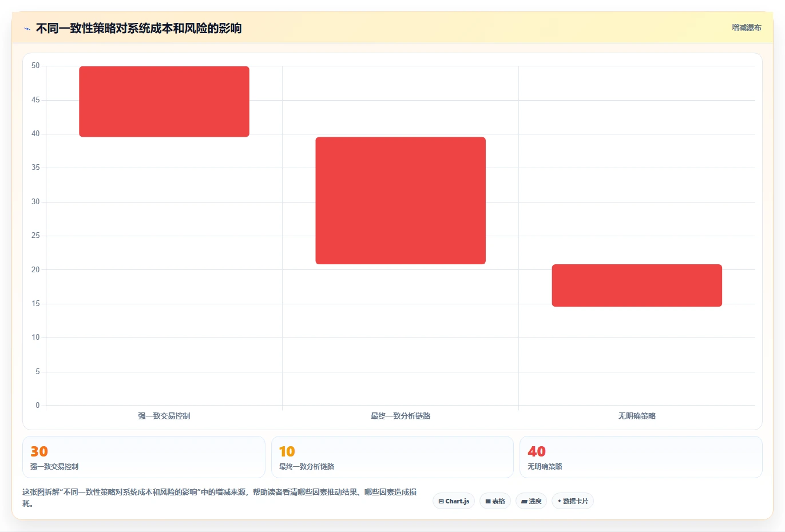This screenshot has width=785, height=532.
Task: Click the y-axis tick label 35
Action: tap(35, 168)
